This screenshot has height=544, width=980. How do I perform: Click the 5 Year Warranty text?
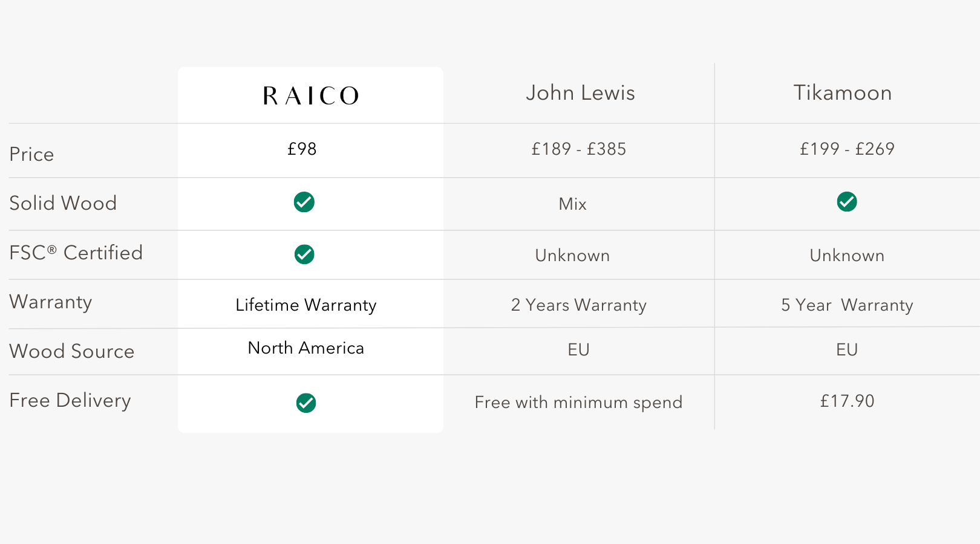847,305
